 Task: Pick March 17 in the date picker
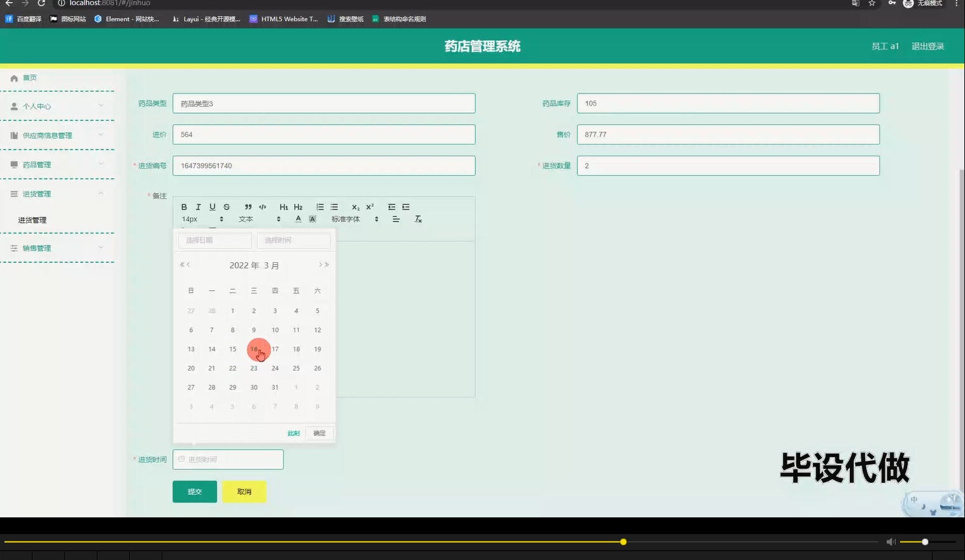pyautogui.click(x=275, y=349)
